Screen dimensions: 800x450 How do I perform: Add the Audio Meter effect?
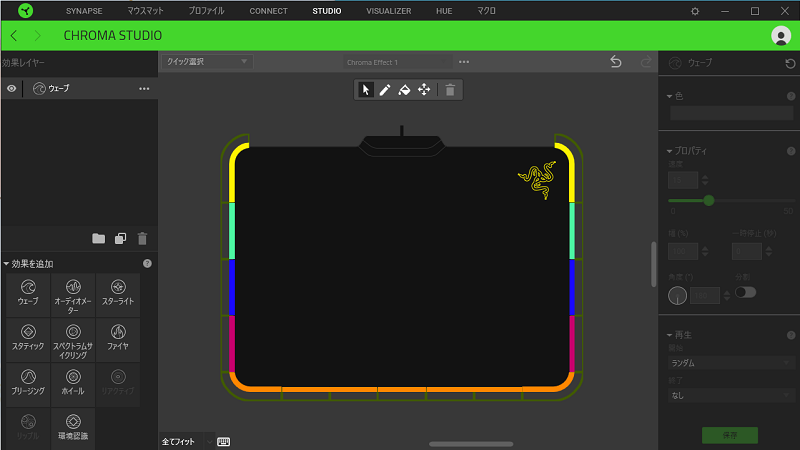(x=73, y=295)
